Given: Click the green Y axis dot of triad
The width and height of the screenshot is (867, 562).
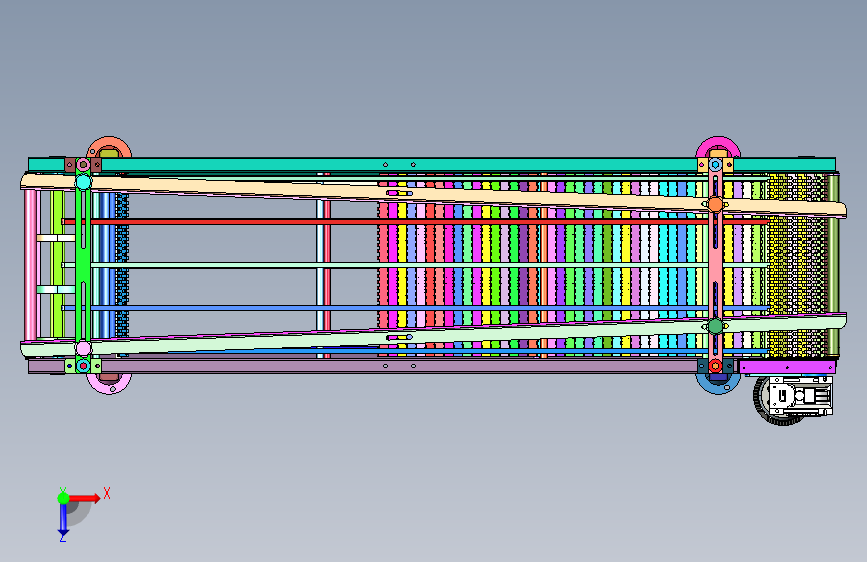Looking at the screenshot, I should [x=63, y=498].
